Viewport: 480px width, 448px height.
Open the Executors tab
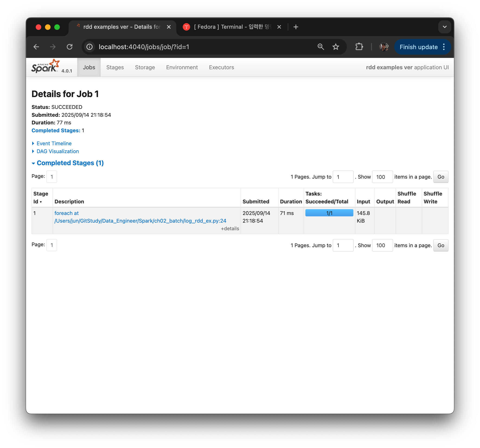point(221,67)
